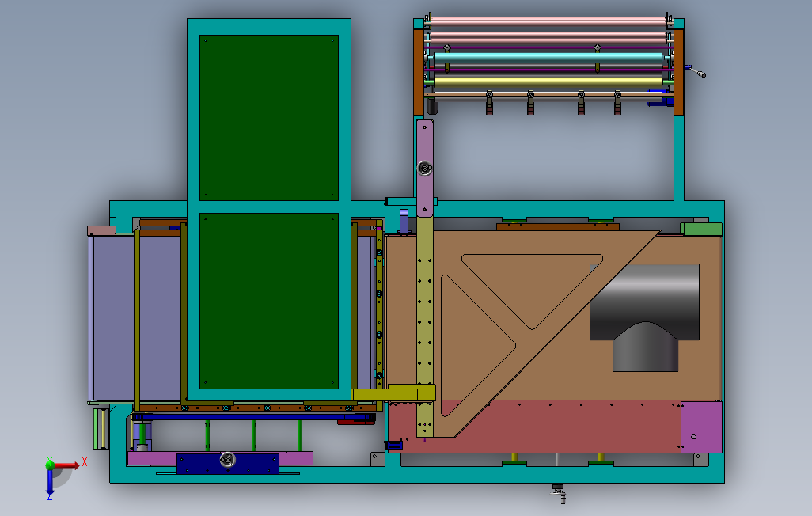The image size is (812, 516).
Task: Pick the handwheel on the dark blue plate
Action: tap(228, 460)
